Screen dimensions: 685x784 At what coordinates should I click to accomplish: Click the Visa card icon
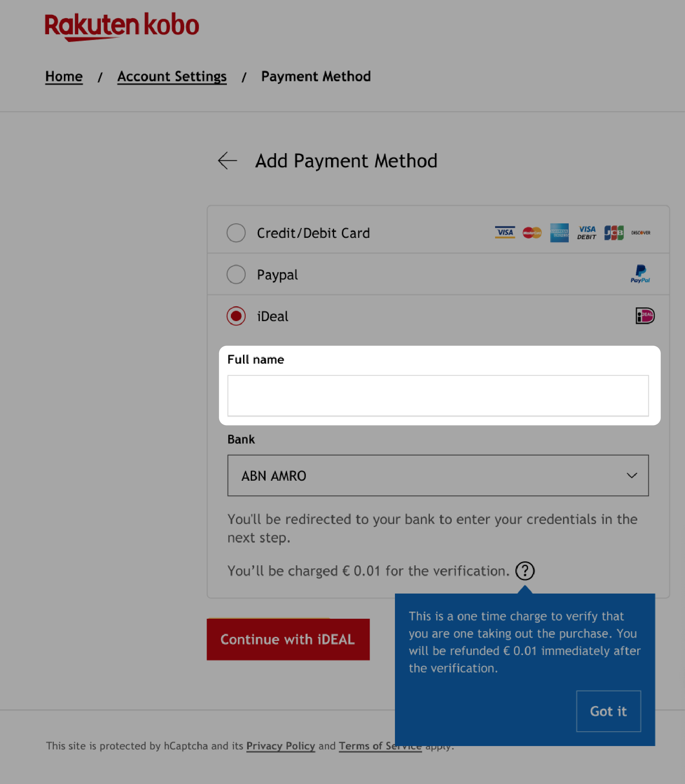(505, 233)
